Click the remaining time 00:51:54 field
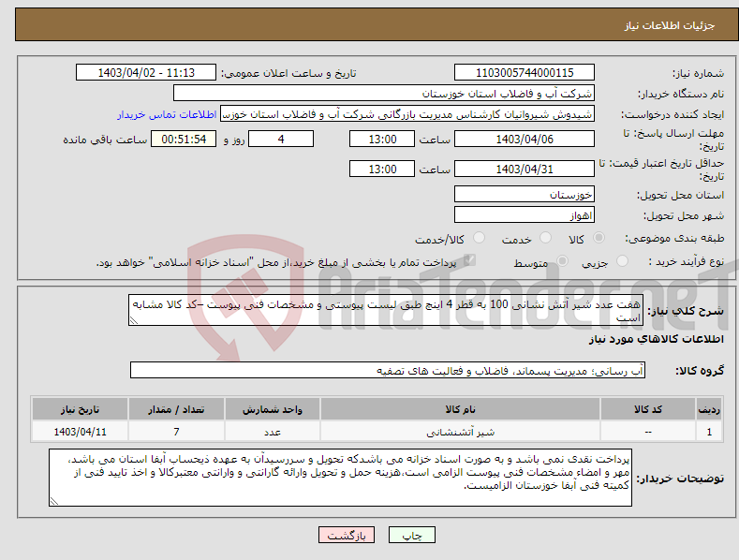Image resolution: width=739 pixels, height=560 pixels. click(184, 139)
